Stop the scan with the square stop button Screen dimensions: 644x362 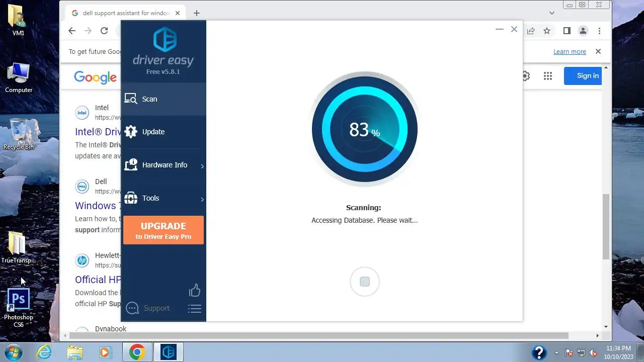pos(365,282)
